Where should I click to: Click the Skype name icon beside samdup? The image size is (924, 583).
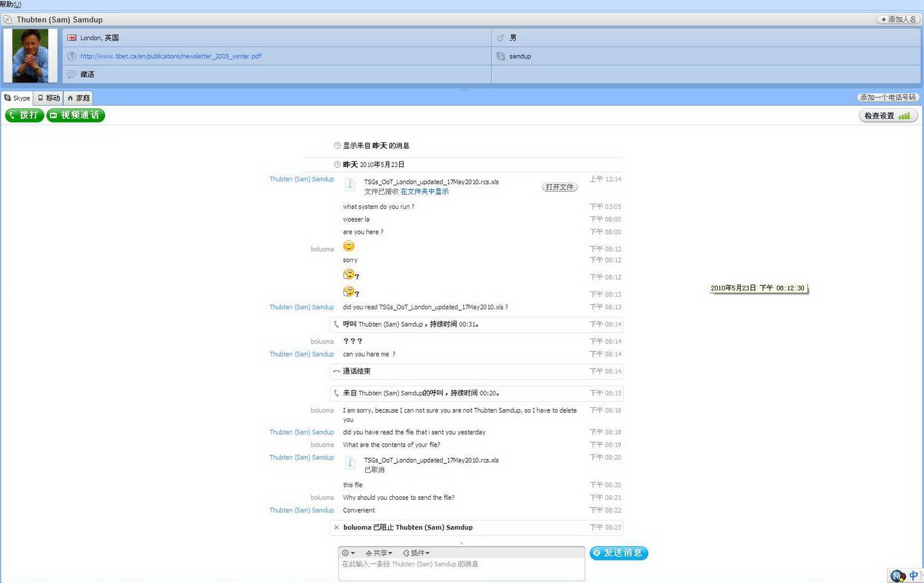tap(501, 56)
